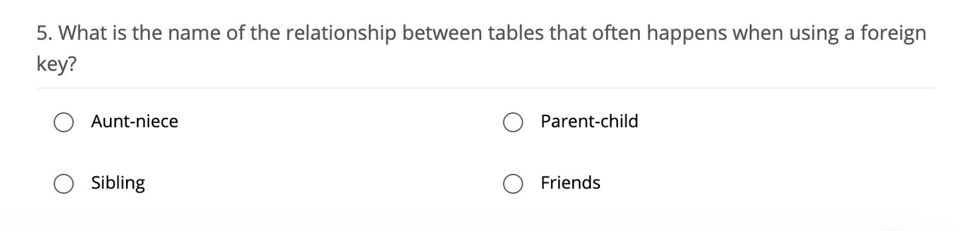Choose the Parent-child radio button

pyautogui.click(x=513, y=122)
